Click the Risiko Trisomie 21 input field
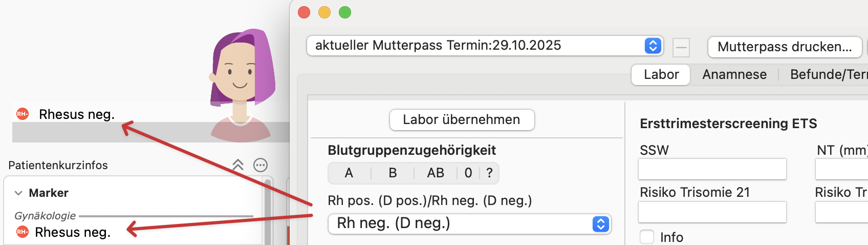The image size is (868, 245). [x=712, y=212]
